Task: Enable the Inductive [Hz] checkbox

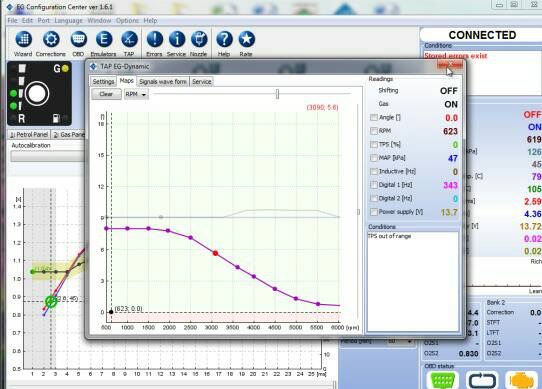Action: (x=374, y=172)
